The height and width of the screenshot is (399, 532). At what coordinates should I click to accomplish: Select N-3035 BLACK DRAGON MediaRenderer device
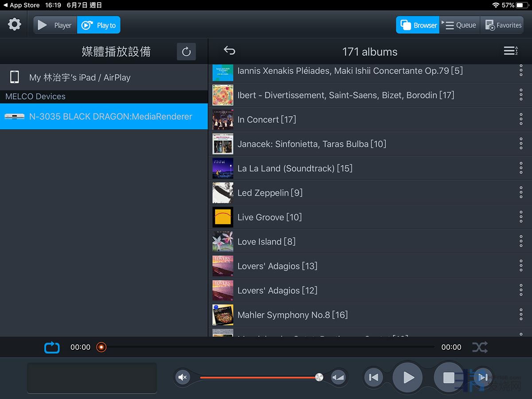pos(104,117)
